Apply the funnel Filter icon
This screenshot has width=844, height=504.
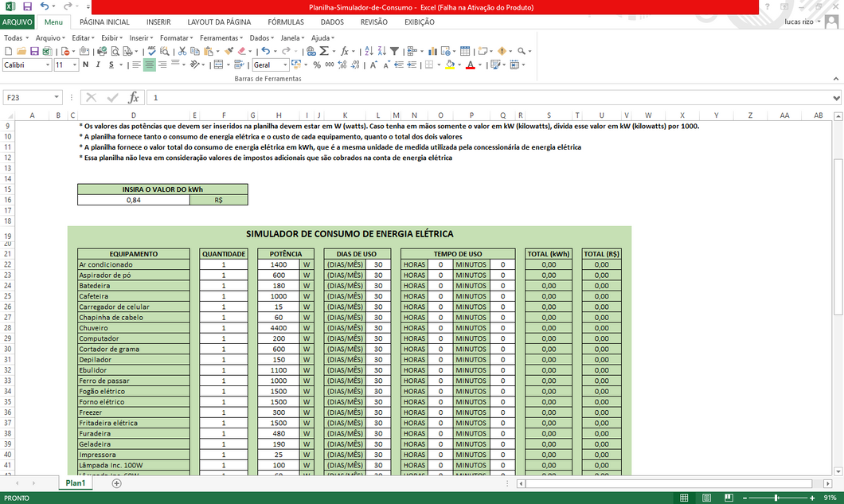coord(394,51)
